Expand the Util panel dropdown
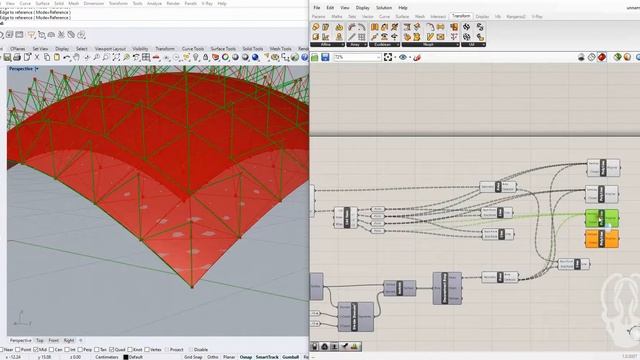The width and height of the screenshot is (640, 360). click(x=483, y=44)
